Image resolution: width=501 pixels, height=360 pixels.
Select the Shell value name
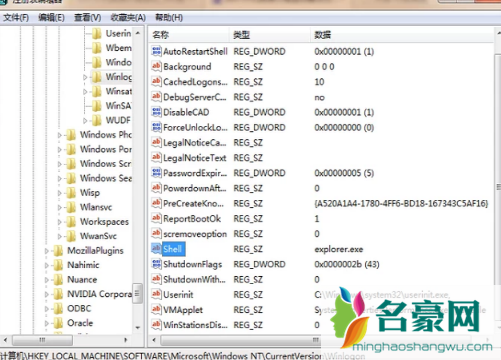(x=173, y=249)
